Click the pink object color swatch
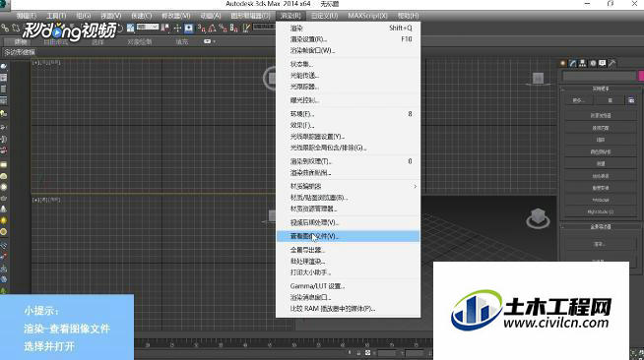644x360 pixels. point(641,76)
